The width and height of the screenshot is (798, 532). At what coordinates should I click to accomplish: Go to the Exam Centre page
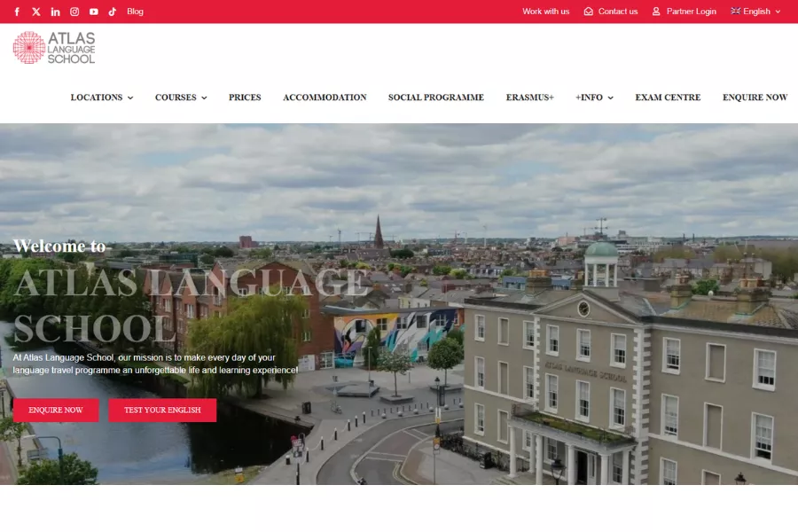[x=668, y=98]
